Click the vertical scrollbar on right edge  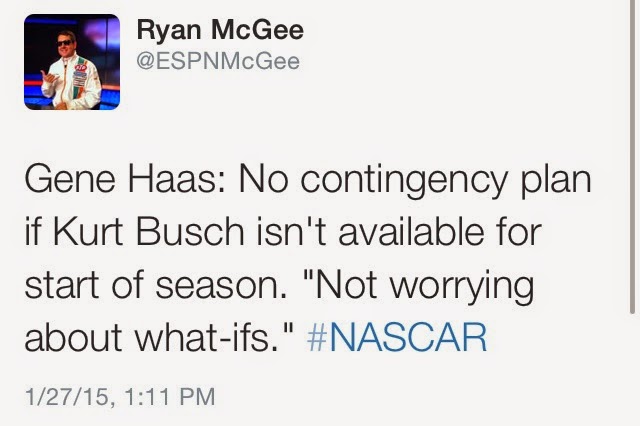632,157
